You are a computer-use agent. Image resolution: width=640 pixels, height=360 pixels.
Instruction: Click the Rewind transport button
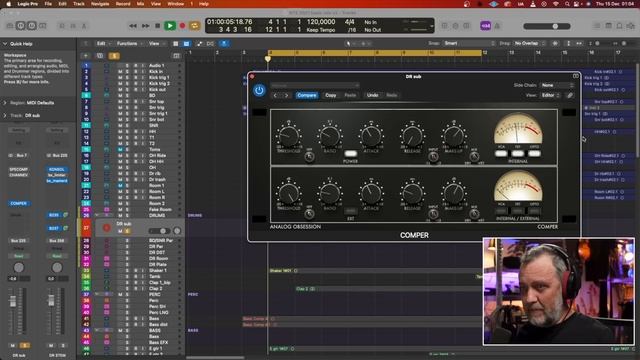133,26
